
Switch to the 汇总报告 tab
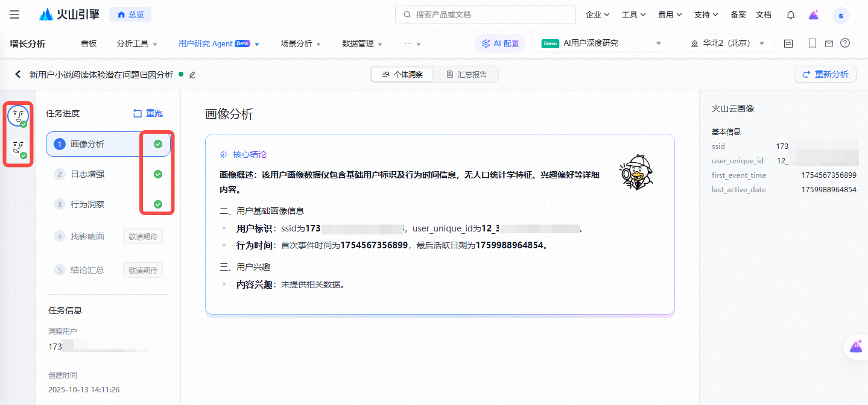pyautogui.click(x=466, y=75)
